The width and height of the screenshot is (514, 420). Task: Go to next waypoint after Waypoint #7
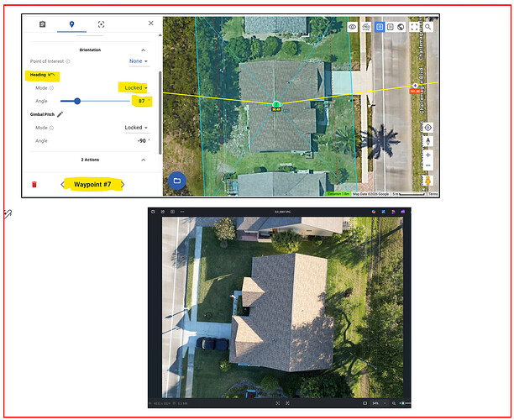point(123,184)
